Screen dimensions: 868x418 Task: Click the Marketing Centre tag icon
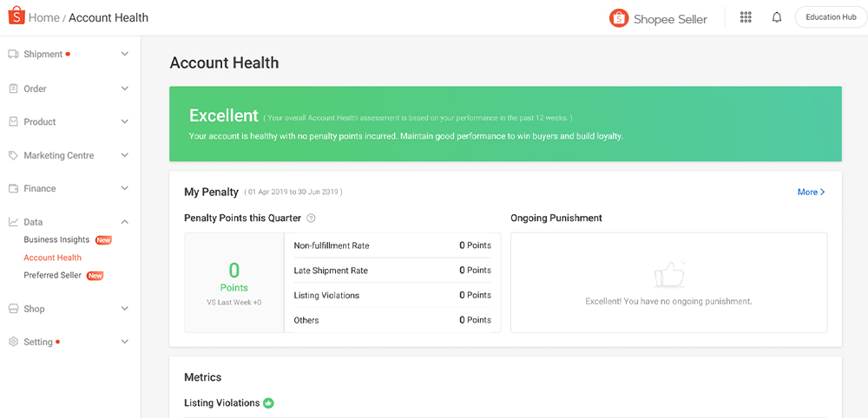[x=13, y=155]
